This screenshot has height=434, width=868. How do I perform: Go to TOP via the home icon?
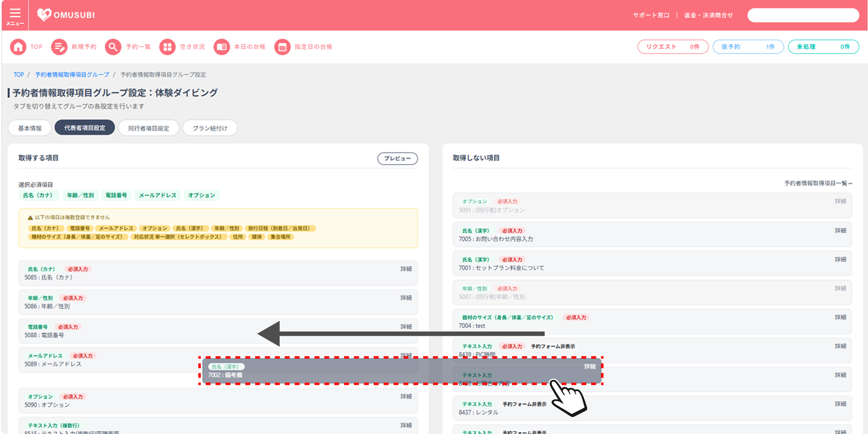[x=18, y=47]
